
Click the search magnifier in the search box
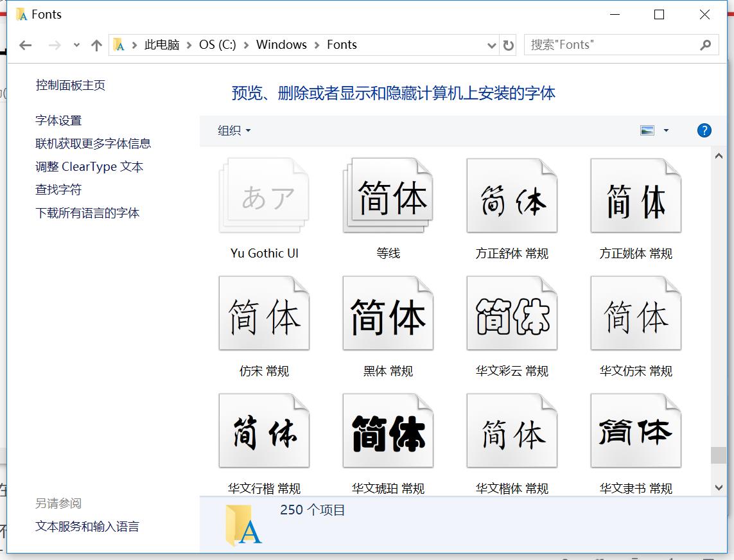pyautogui.click(x=706, y=44)
